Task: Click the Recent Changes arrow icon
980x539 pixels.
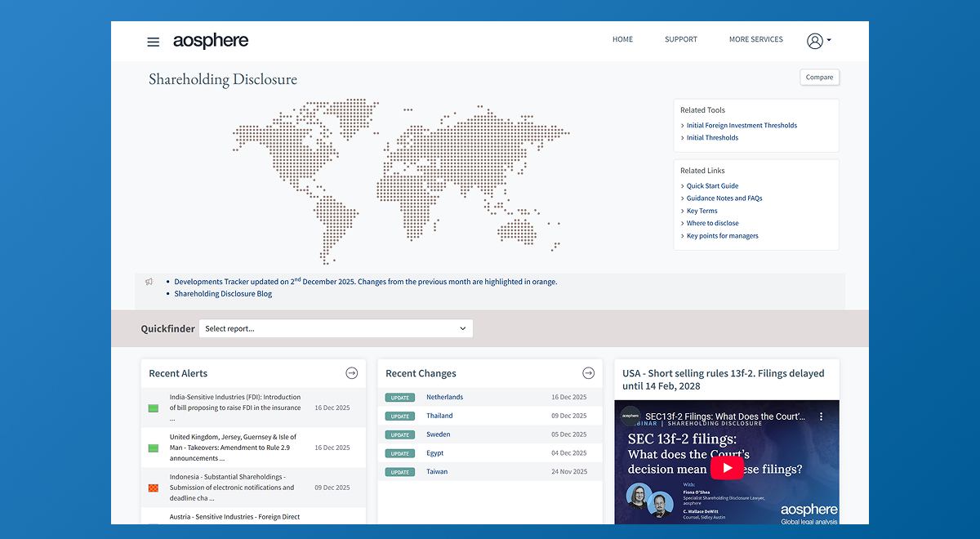Action: click(588, 373)
